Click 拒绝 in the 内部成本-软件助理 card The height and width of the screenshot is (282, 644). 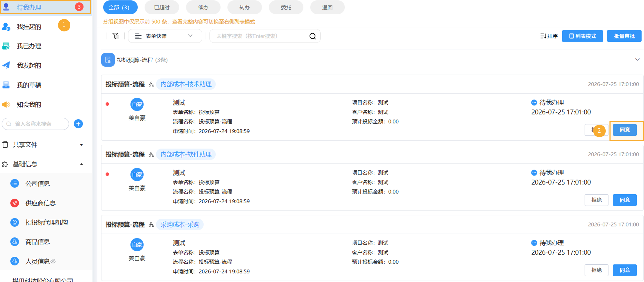pos(596,200)
